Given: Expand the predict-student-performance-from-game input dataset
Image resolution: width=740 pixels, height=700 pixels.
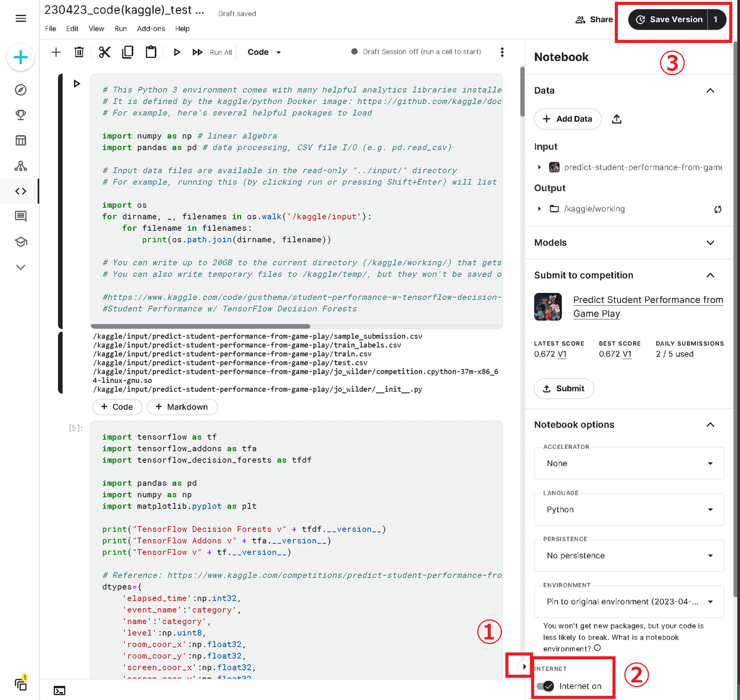Looking at the screenshot, I should [x=539, y=167].
